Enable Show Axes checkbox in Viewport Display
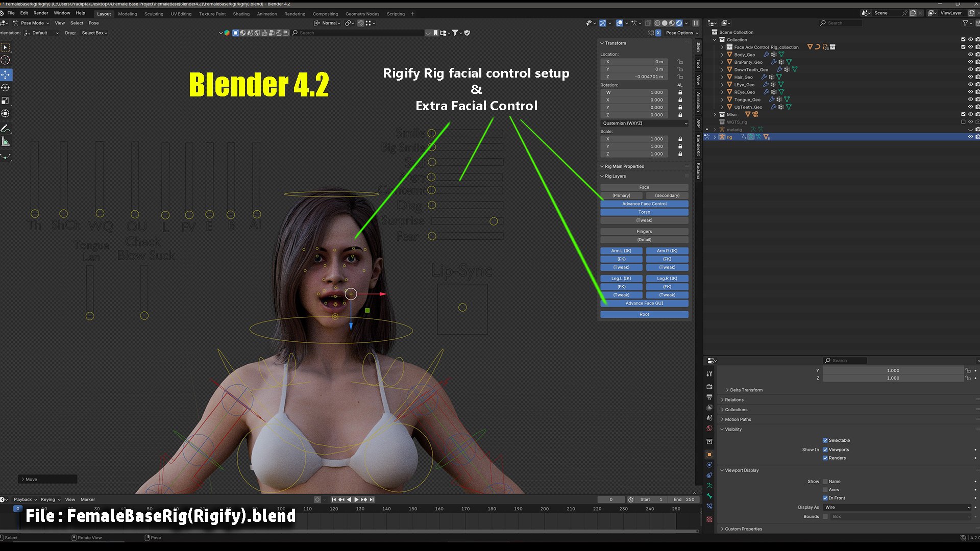 825,489
